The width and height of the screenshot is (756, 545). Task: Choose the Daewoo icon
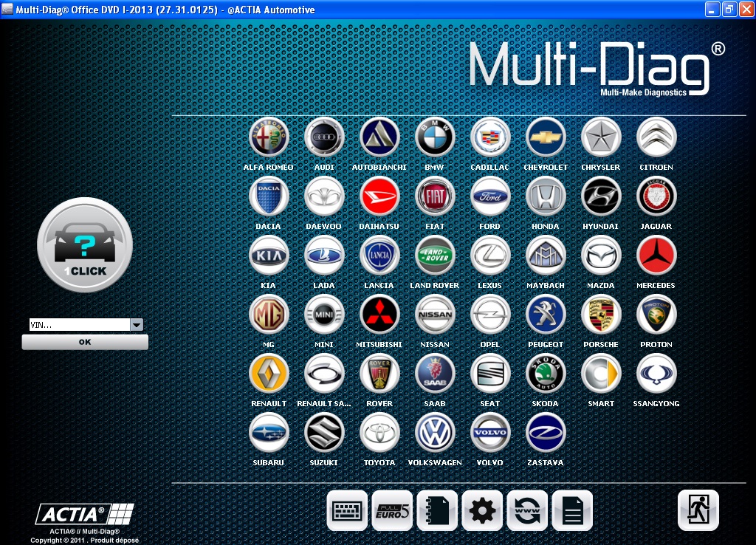[x=324, y=196]
